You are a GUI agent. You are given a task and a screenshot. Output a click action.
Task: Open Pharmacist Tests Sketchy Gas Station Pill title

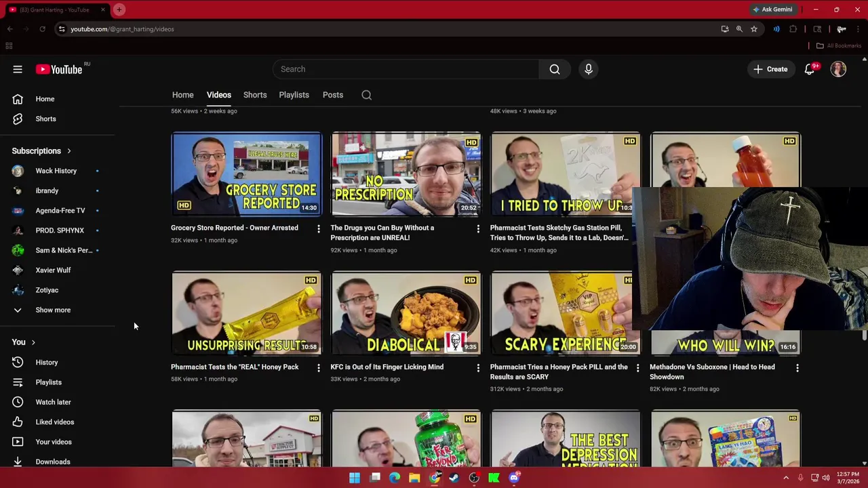click(559, 232)
